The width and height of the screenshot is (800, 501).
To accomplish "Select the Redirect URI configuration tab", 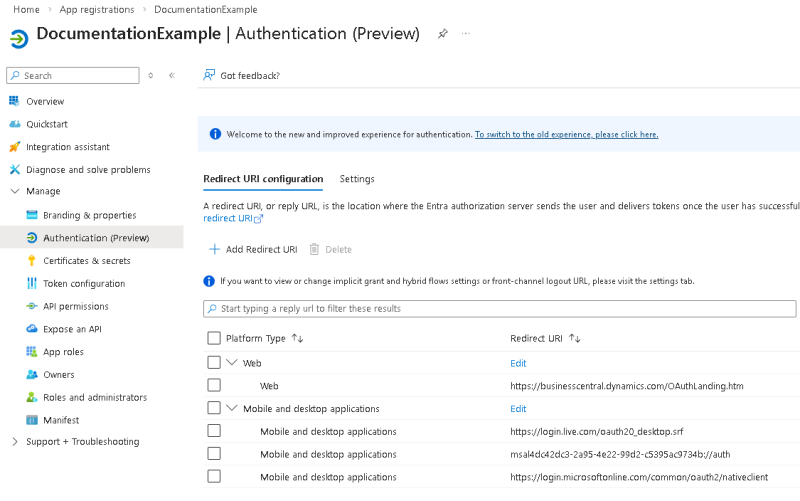I will click(263, 179).
